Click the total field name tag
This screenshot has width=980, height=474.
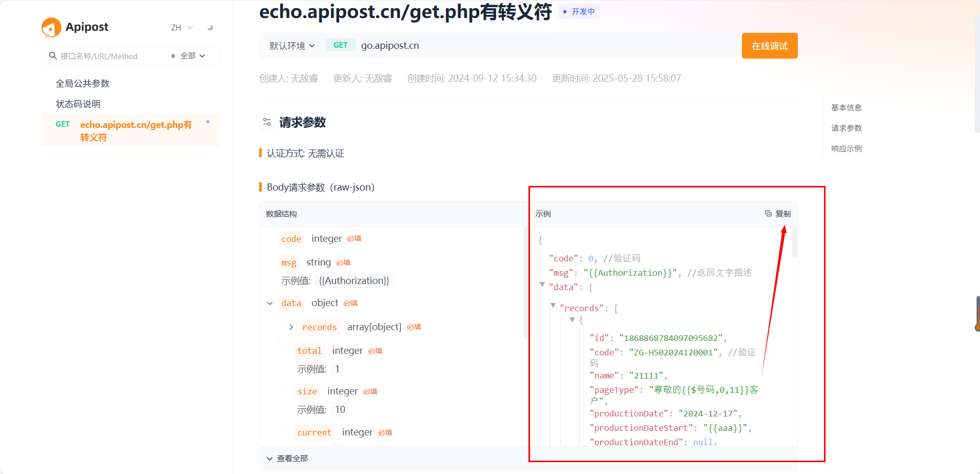tap(309, 351)
